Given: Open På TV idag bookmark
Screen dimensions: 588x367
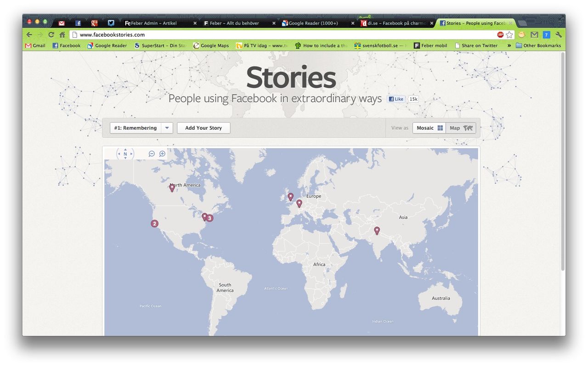Looking at the screenshot, I should coord(262,46).
